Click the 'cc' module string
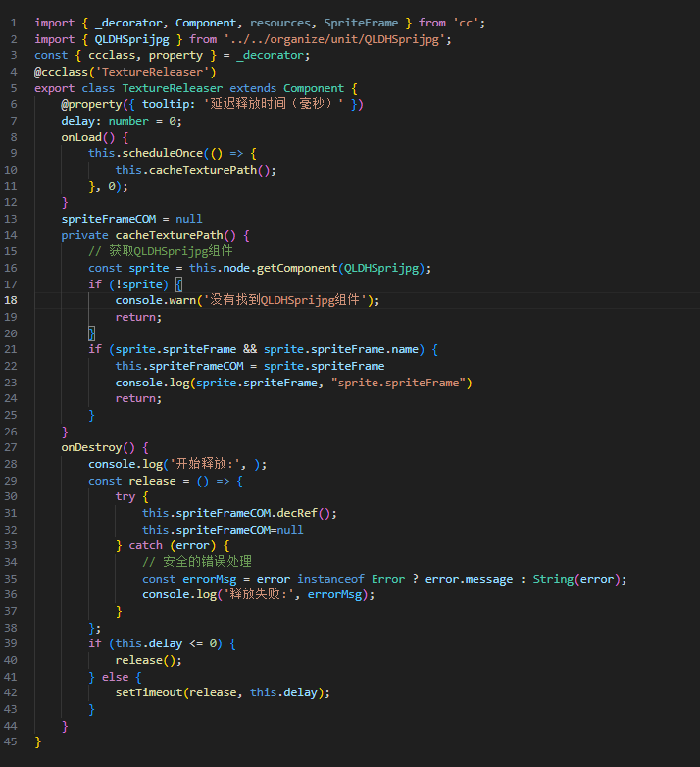Viewport: 700px width, 767px height. click(x=466, y=23)
